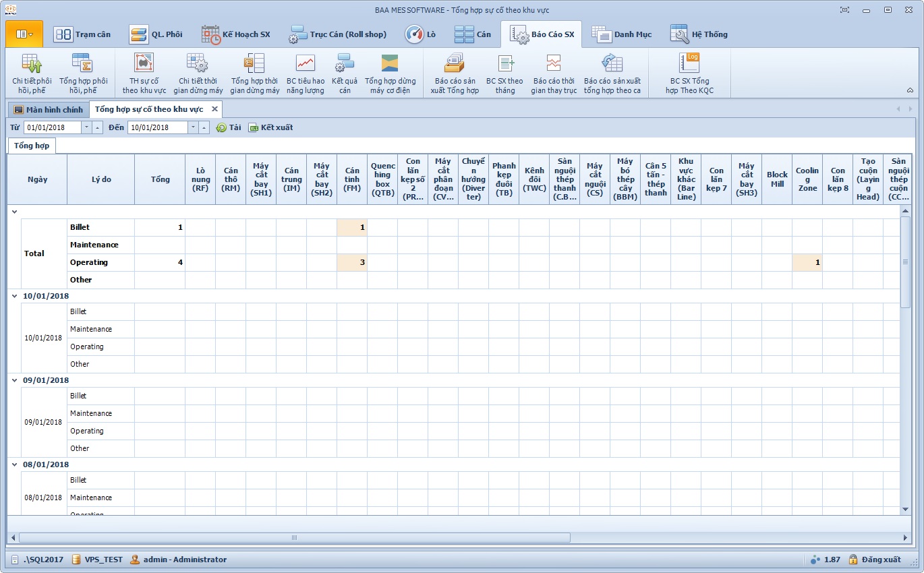Screen dimensions: 924x573
Task: Click the Đăng xuất logout button
Action: point(874,560)
